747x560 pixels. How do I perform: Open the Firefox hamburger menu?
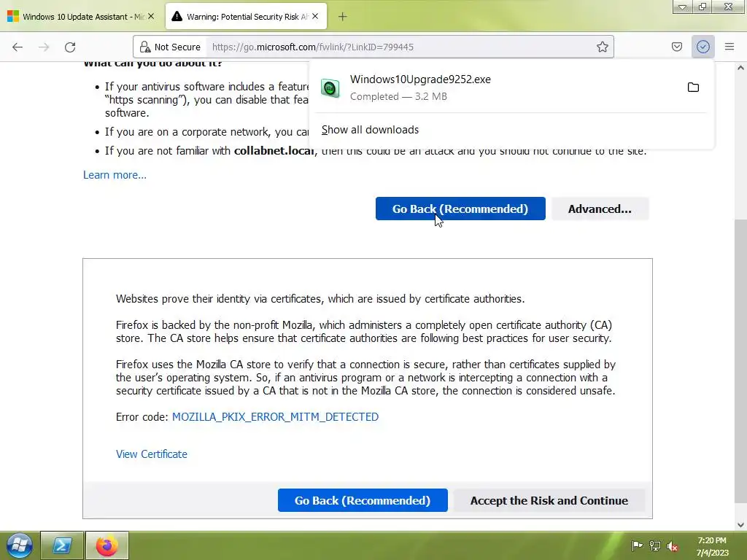[729, 47]
